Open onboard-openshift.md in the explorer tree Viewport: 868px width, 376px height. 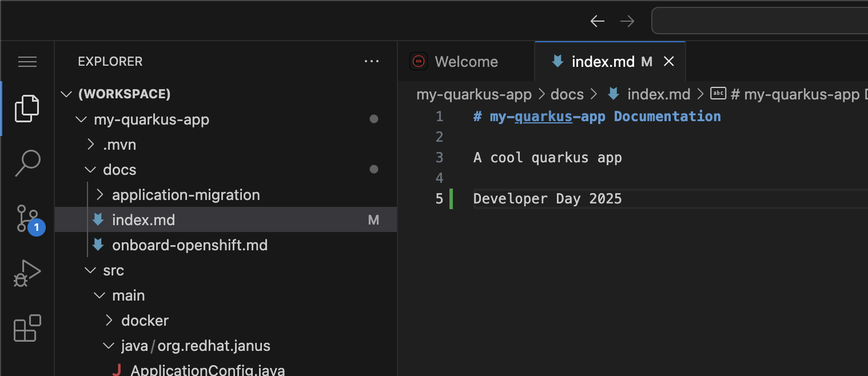(x=190, y=245)
